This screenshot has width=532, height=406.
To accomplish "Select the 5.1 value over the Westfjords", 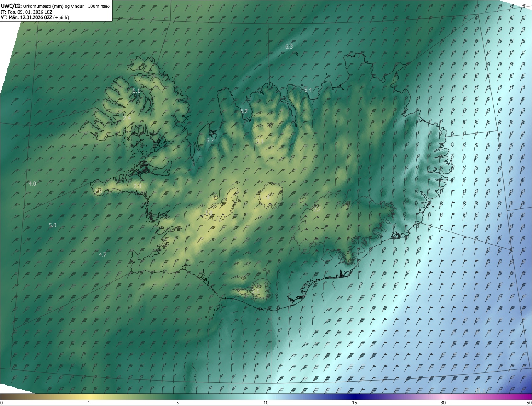I will click(x=136, y=90).
